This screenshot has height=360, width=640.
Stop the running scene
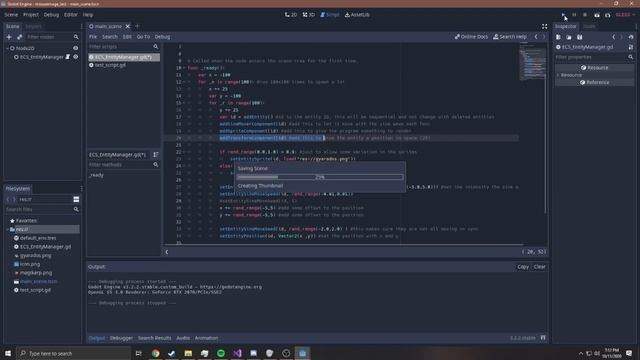pos(585,15)
